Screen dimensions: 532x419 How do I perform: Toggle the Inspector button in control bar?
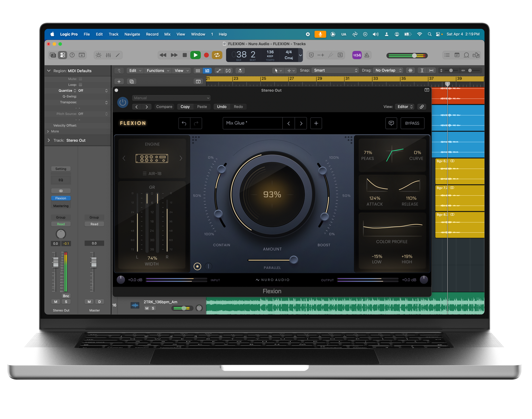(x=63, y=55)
